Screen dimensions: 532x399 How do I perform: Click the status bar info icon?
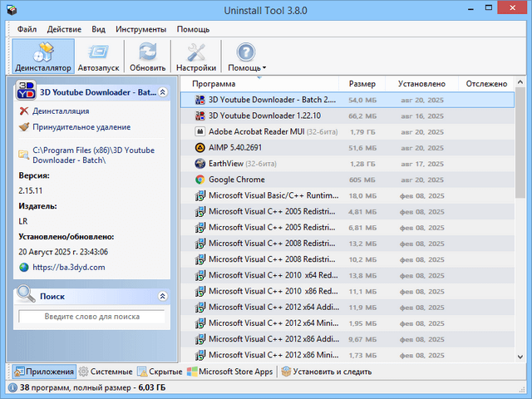[x=12, y=387]
